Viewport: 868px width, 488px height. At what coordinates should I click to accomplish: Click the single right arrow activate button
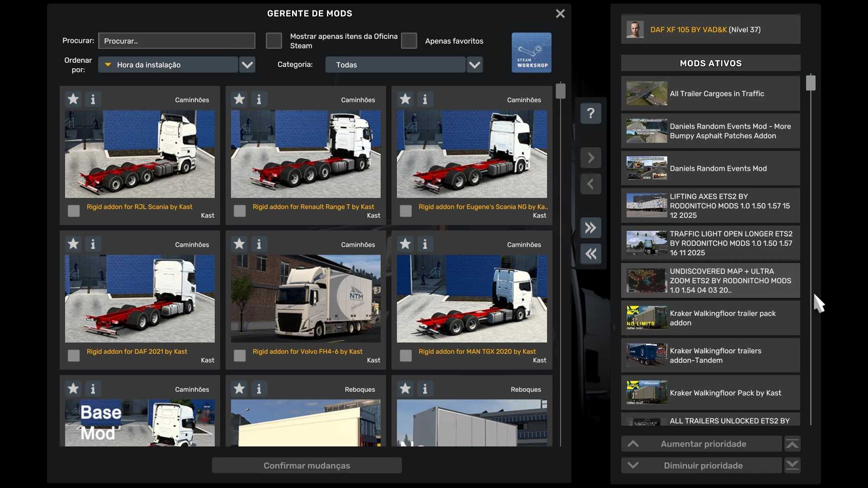point(590,158)
